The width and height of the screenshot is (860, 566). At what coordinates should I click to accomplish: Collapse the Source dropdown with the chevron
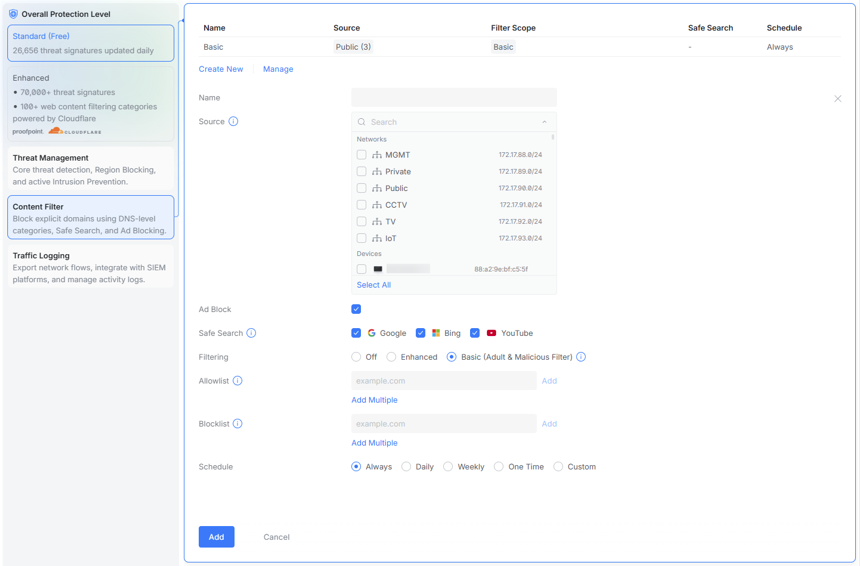pos(544,122)
